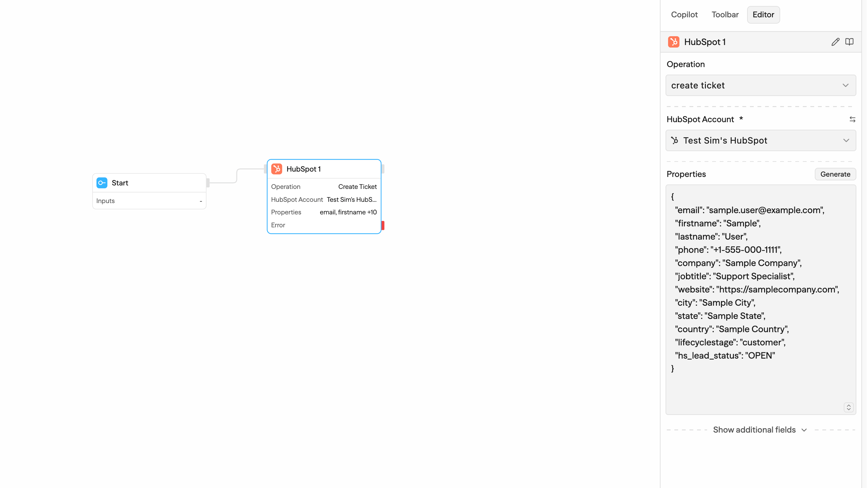868x488 pixels.
Task: Click the "city": "Sample City" line
Action: click(x=715, y=303)
